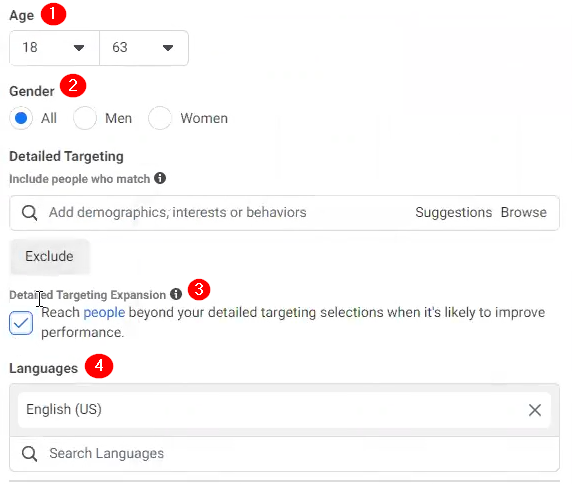Click the red number 4 marker near Languages
This screenshot has height=484, width=572.
99,366
